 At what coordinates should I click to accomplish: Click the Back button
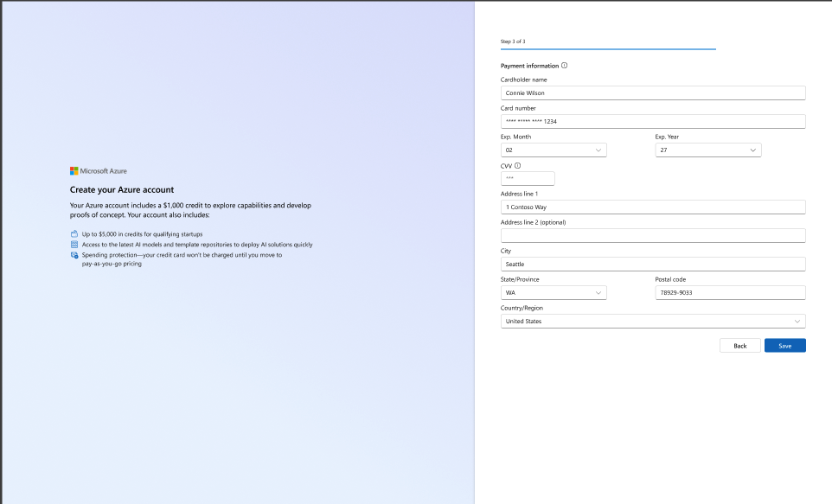click(739, 346)
